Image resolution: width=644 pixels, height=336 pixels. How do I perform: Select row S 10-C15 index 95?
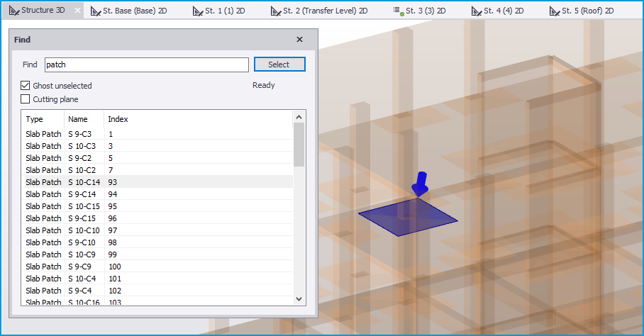coord(157,206)
